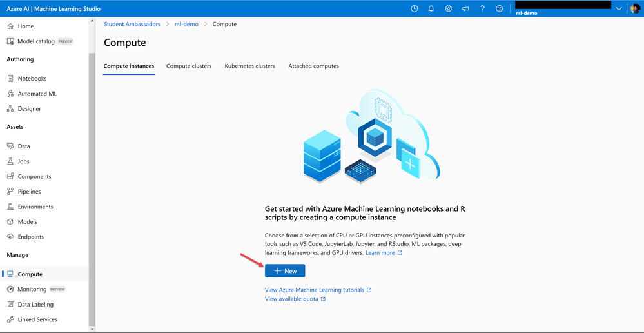The width and height of the screenshot is (644, 333).
Task: Open the user profile avatar
Action: [635, 8]
